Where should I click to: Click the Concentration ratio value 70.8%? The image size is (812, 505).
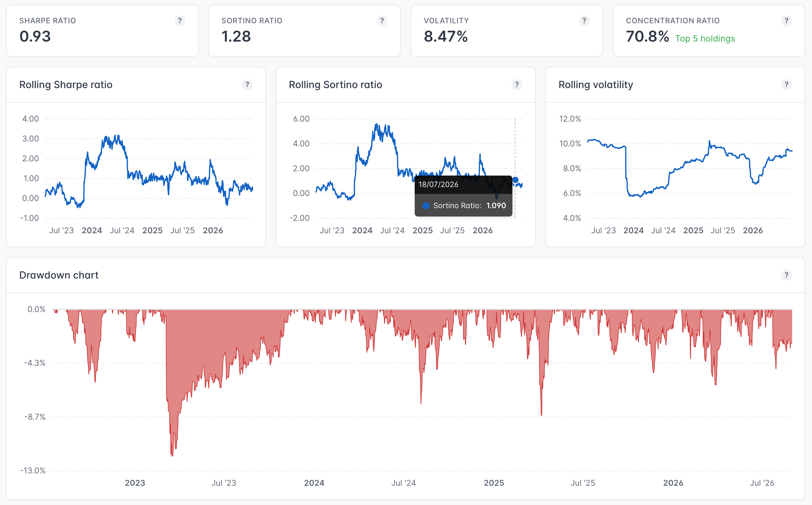(x=647, y=36)
